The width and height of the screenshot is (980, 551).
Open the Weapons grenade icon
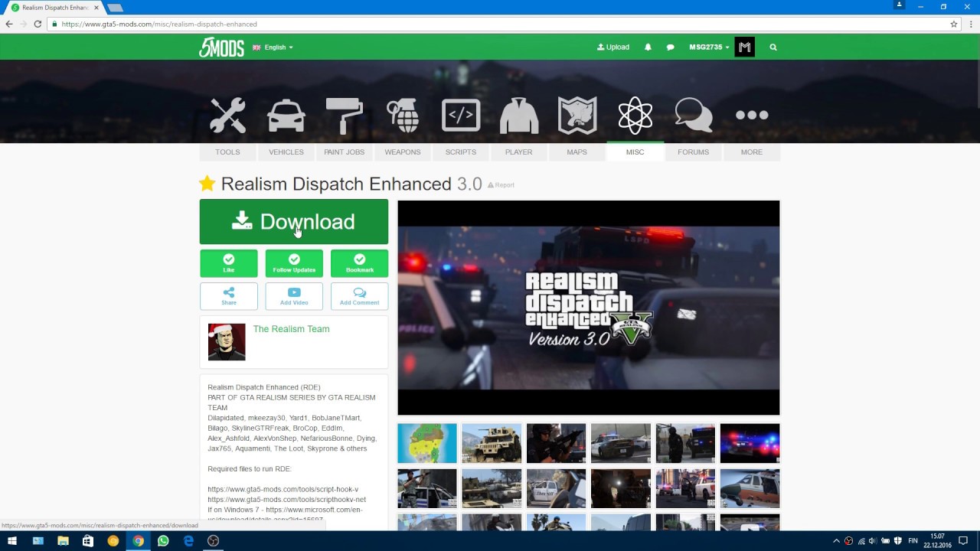click(x=403, y=116)
